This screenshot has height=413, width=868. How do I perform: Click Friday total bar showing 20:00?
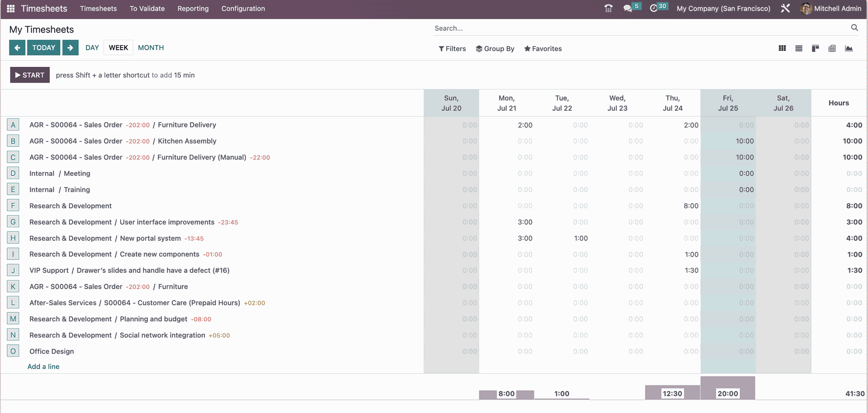pos(728,388)
